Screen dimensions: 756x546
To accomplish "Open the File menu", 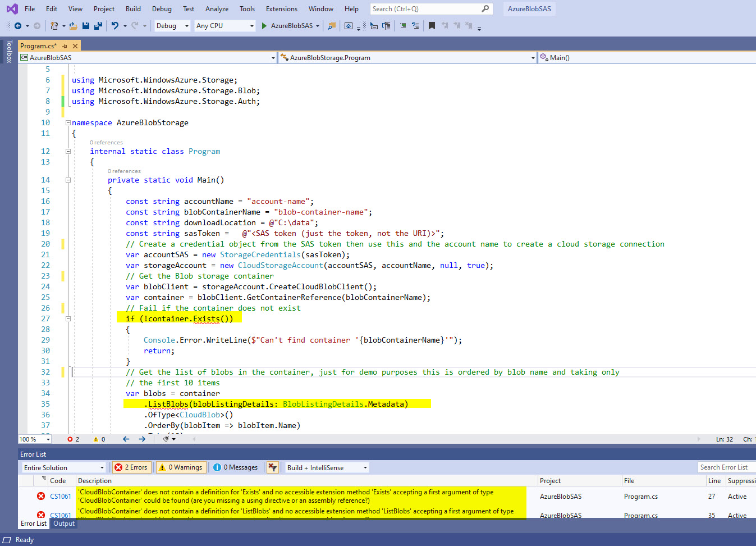I will (x=30, y=9).
